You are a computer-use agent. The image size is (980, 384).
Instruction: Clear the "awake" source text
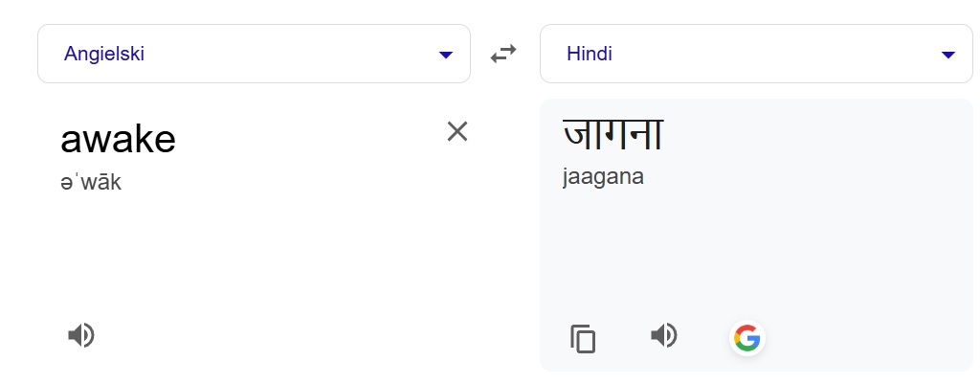pyautogui.click(x=457, y=131)
